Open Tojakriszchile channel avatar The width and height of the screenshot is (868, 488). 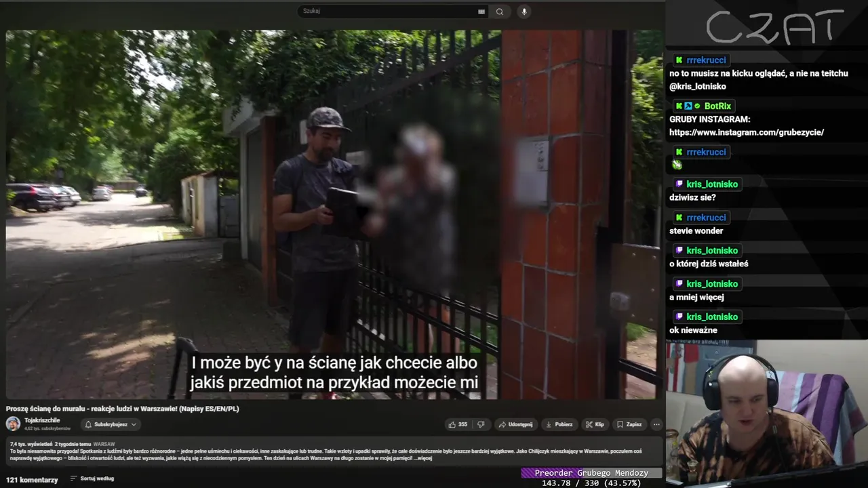(13, 424)
